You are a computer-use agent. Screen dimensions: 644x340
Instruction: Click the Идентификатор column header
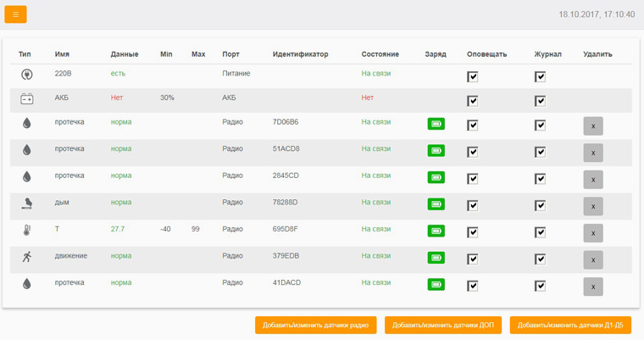pyautogui.click(x=300, y=54)
